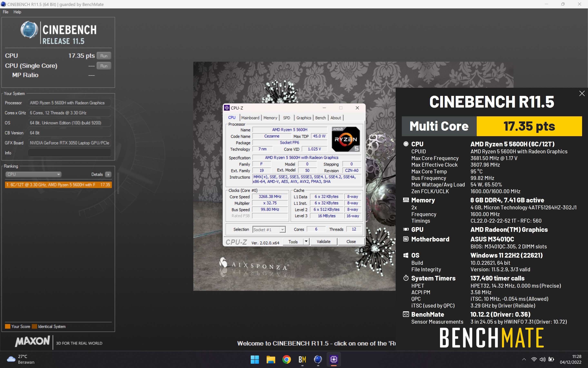
Task: Switch to the CPU tab in CPU-Z
Action: tap(232, 118)
